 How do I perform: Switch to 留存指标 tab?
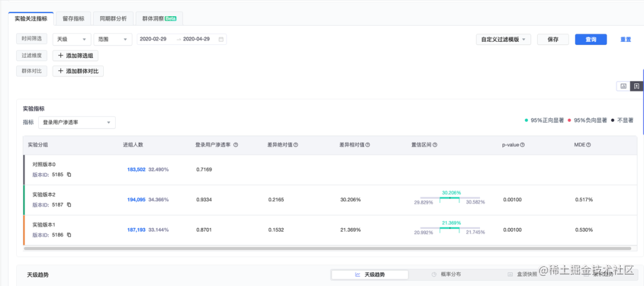click(73, 19)
